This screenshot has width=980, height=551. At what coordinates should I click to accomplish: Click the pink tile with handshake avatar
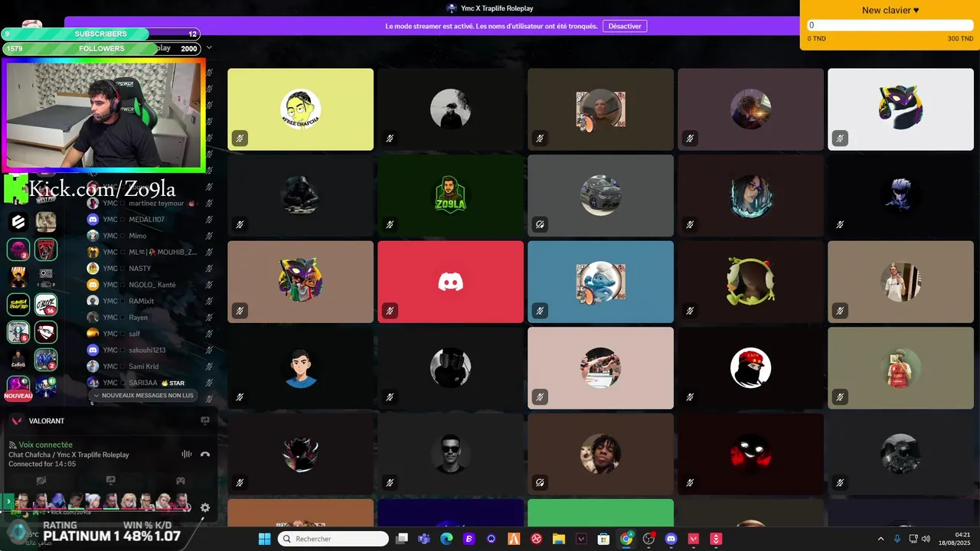coord(600,368)
